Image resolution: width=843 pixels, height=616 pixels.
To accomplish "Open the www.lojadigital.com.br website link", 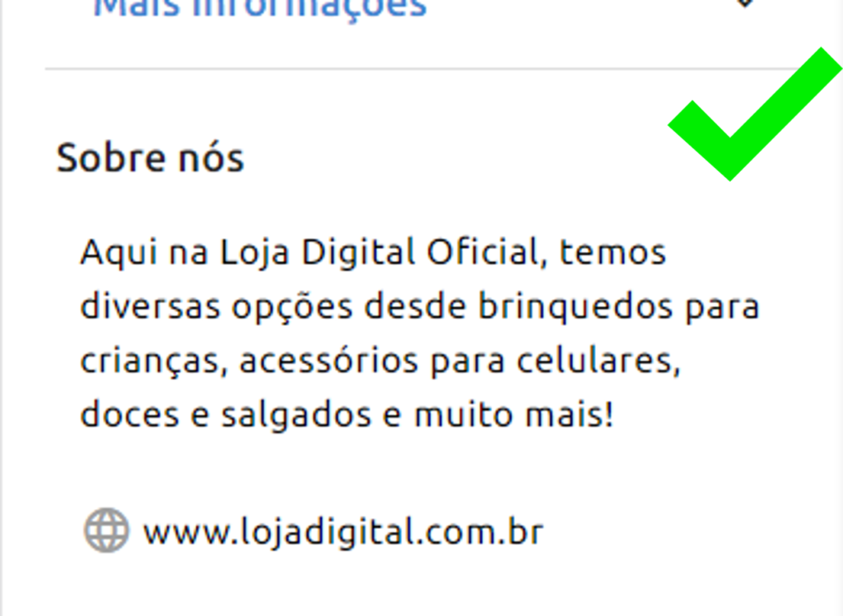I will click(343, 532).
